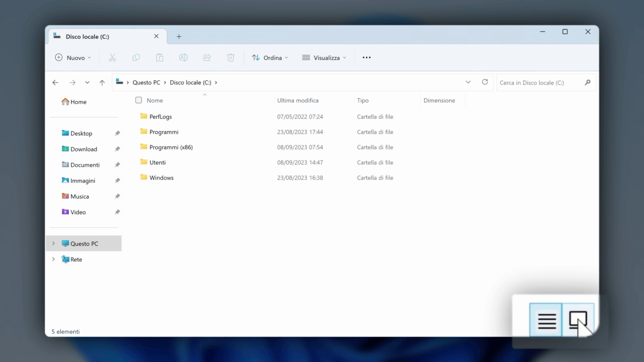Select the date 07/05/2022 07:24
The image size is (644, 362).
[300, 116]
